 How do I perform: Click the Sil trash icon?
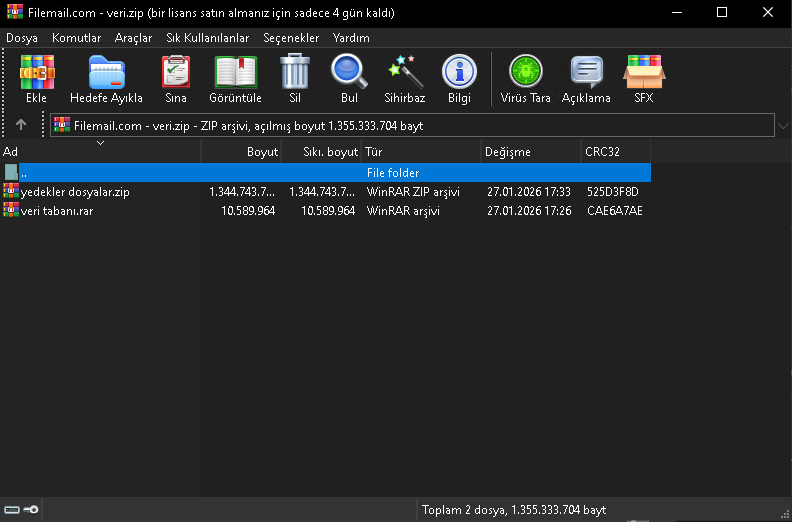[295, 72]
